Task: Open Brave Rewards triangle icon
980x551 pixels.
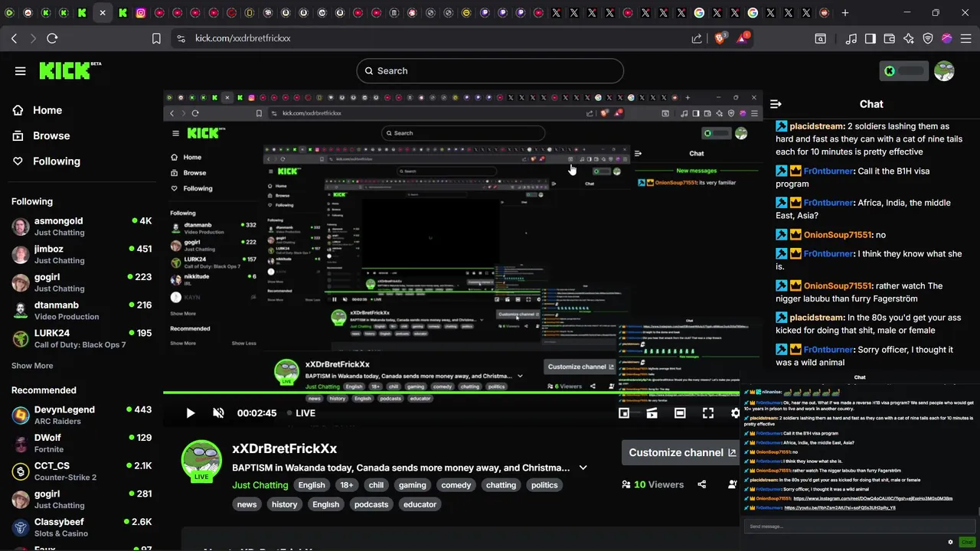Action: point(743,37)
